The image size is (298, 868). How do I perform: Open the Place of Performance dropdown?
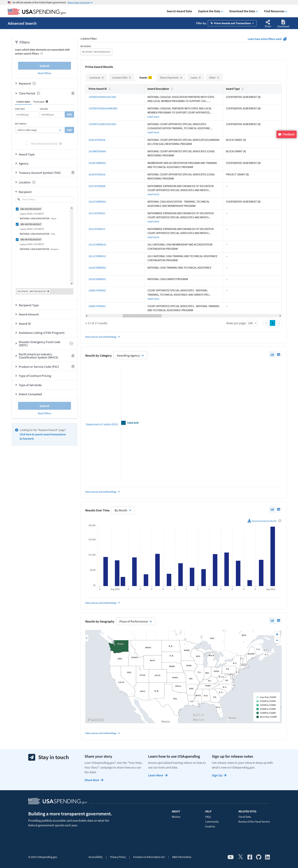click(x=135, y=621)
